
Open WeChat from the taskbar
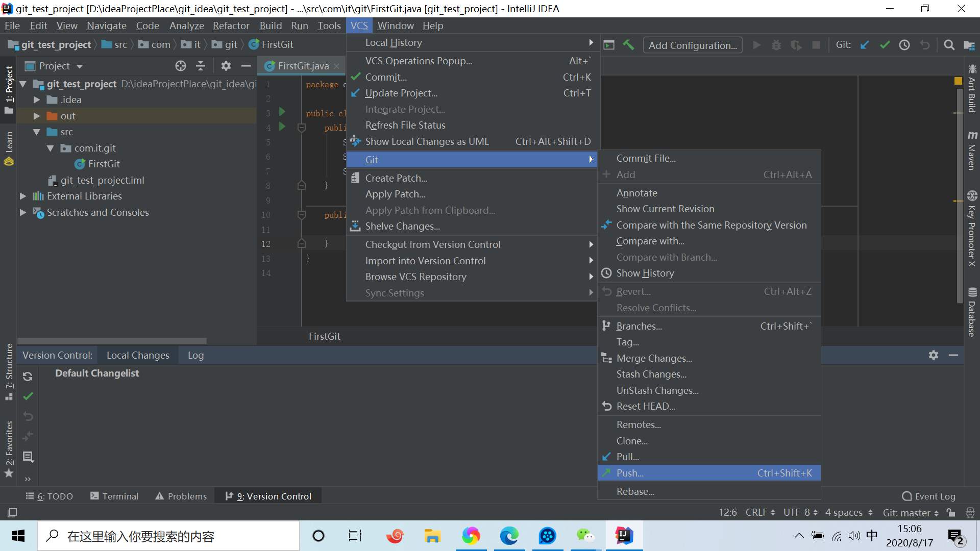pyautogui.click(x=585, y=536)
